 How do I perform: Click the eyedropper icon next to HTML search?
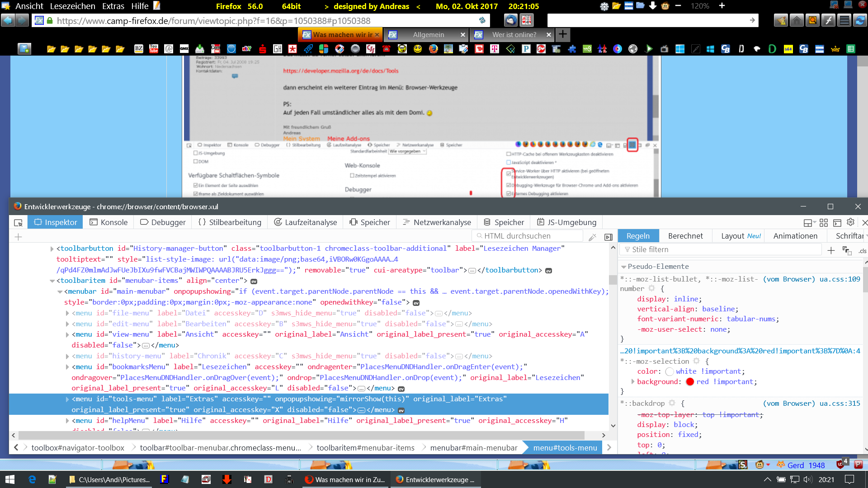coord(593,237)
